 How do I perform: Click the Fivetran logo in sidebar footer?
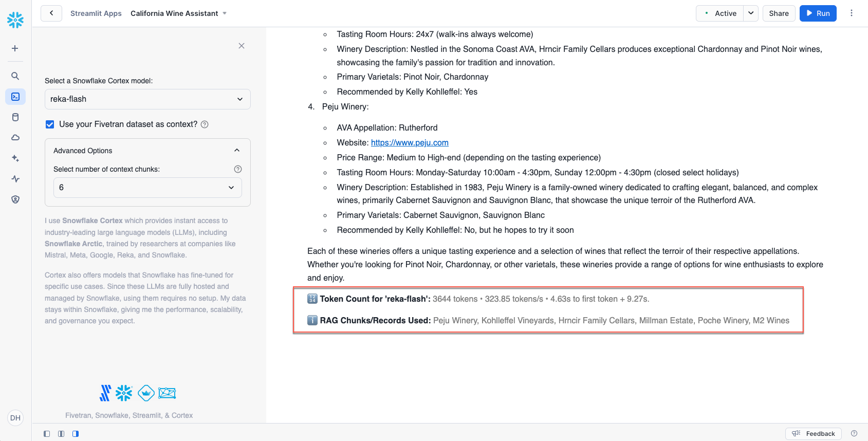pos(105,393)
